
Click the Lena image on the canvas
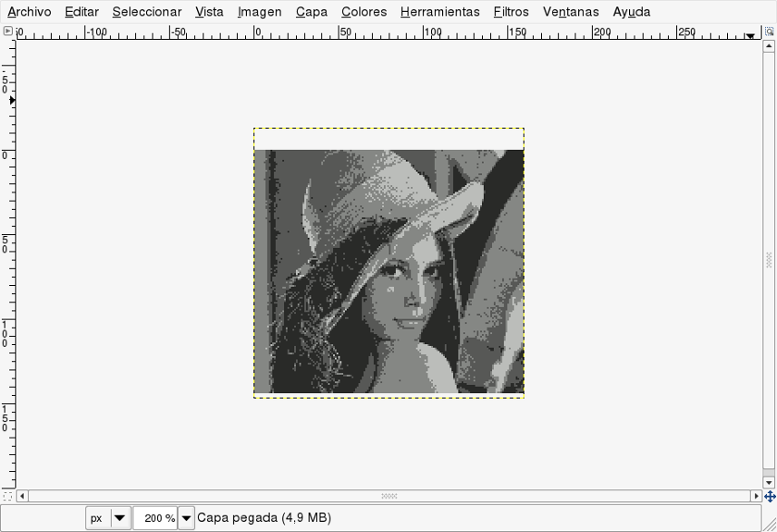pos(389,271)
